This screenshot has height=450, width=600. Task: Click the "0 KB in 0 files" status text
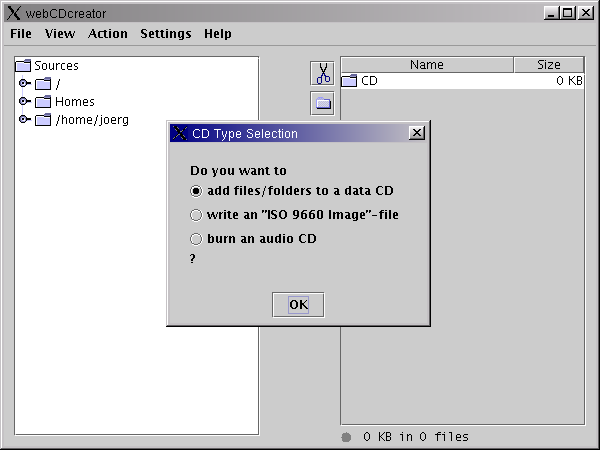point(416,437)
